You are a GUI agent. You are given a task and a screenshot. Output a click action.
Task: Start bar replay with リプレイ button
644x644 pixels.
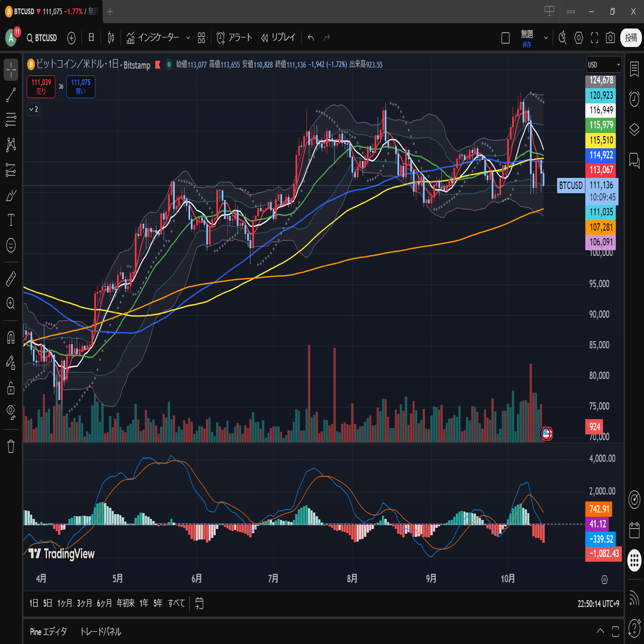[278, 38]
